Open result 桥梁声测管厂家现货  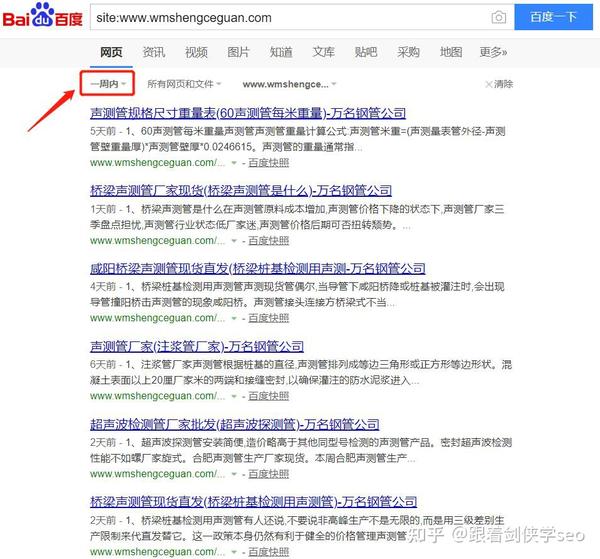click(x=241, y=191)
